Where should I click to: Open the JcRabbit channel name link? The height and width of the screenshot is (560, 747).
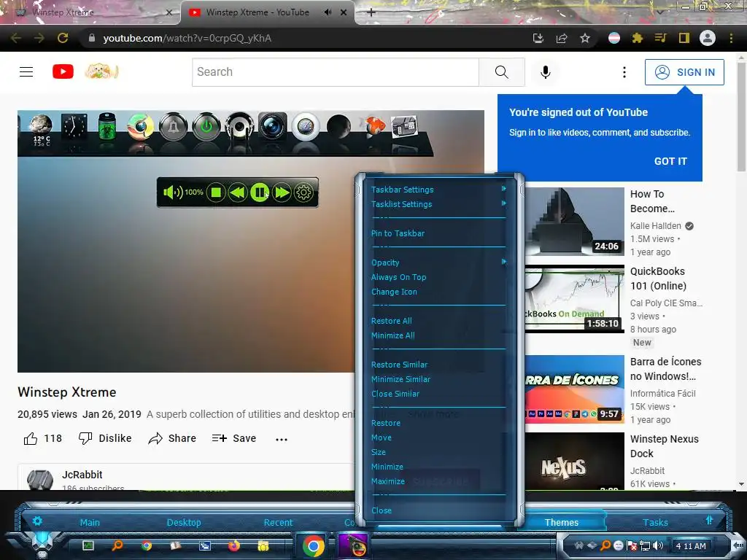pyautogui.click(x=82, y=475)
